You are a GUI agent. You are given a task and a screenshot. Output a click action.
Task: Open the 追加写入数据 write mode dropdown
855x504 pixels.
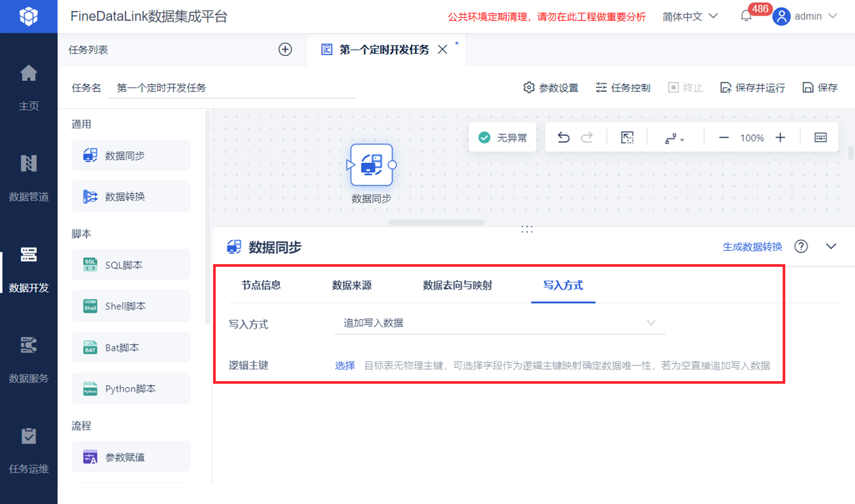(x=500, y=323)
